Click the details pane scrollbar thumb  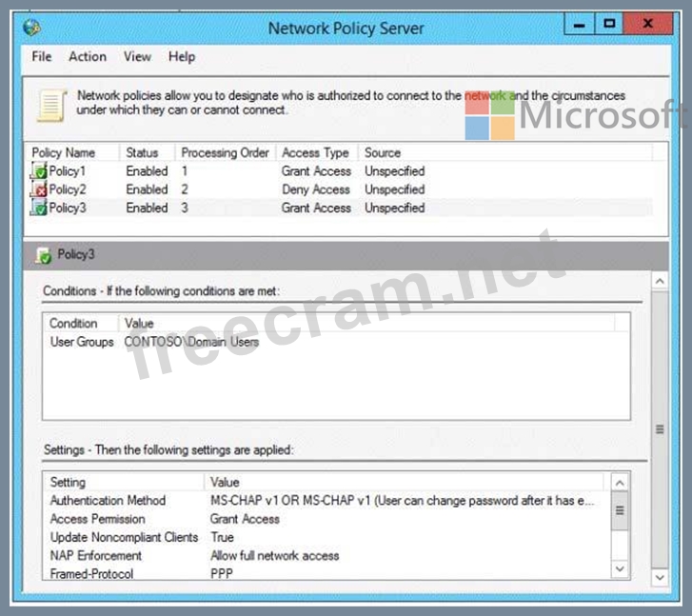660,429
